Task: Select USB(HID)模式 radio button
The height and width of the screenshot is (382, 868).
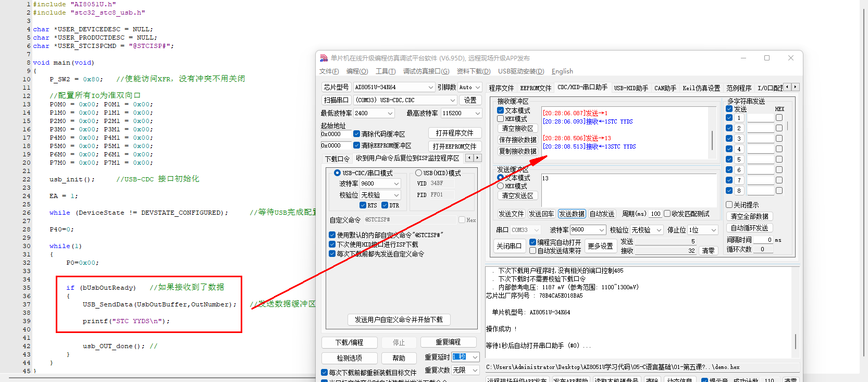Action: (418, 173)
